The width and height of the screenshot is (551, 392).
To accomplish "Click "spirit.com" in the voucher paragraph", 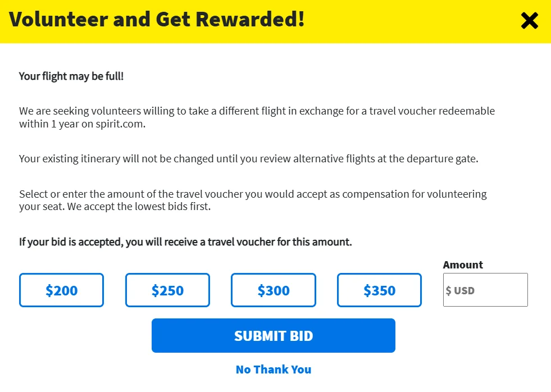I will pos(120,124).
